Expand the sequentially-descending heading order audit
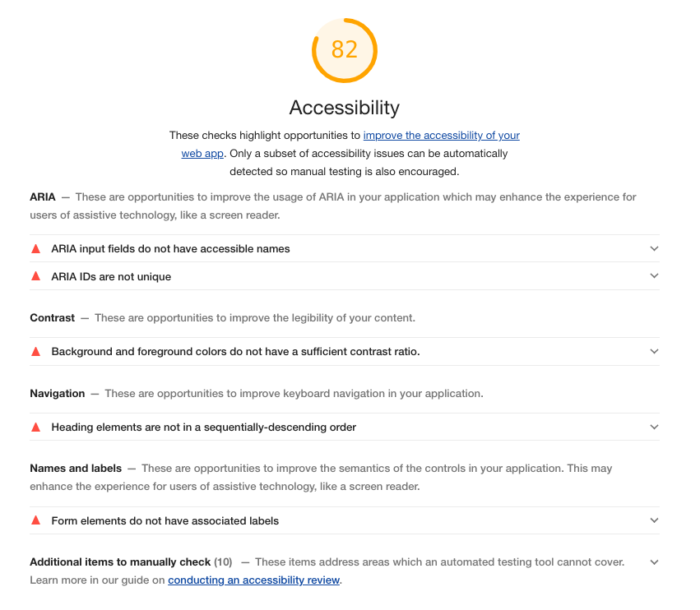 pyautogui.click(x=654, y=427)
